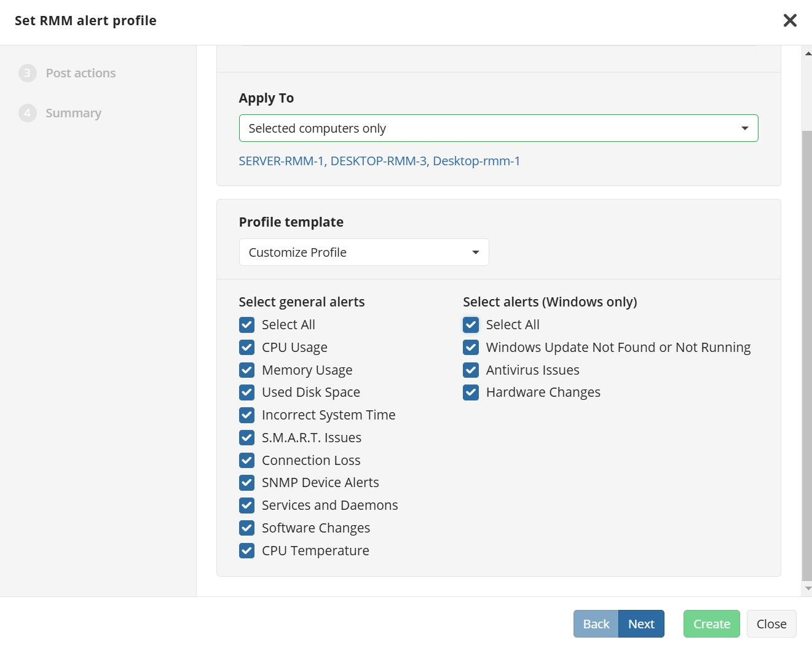
Task: Click the scrollbar down arrow
Action: (808, 588)
